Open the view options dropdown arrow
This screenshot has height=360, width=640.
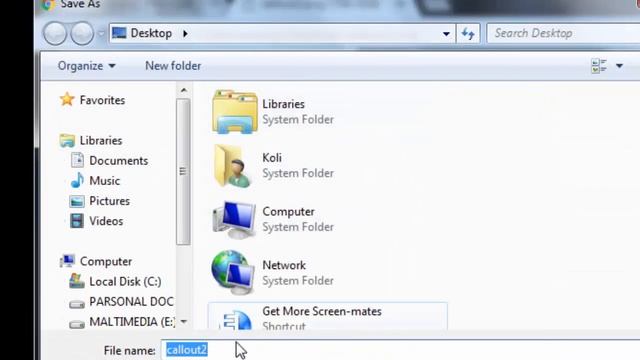[619, 66]
